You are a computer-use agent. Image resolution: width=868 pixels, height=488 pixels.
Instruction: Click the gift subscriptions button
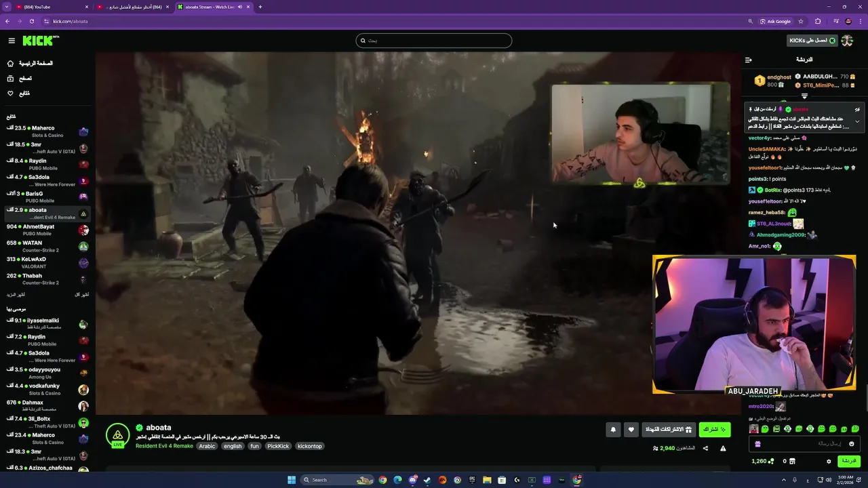pyautogui.click(x=669, y=430)
